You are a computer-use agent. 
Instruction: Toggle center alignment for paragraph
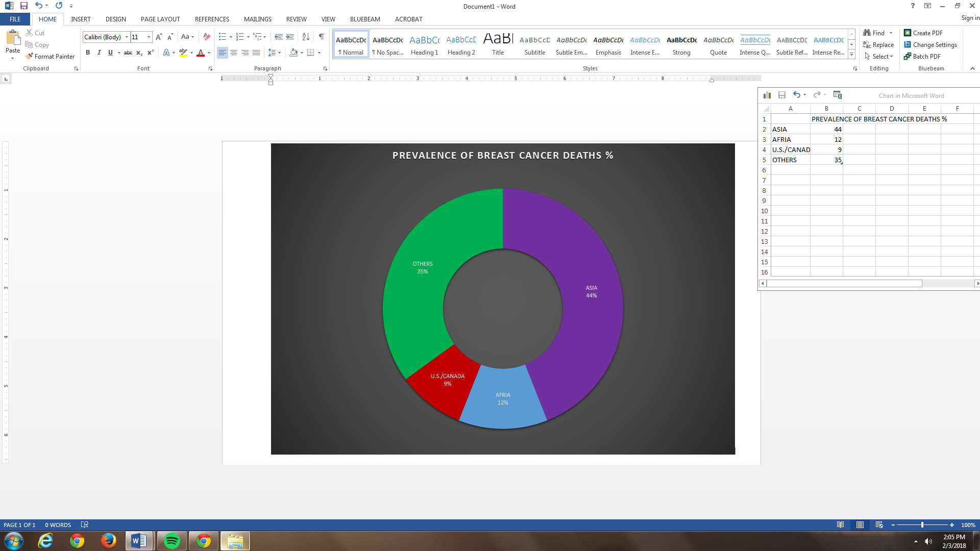tap(234, 53)
